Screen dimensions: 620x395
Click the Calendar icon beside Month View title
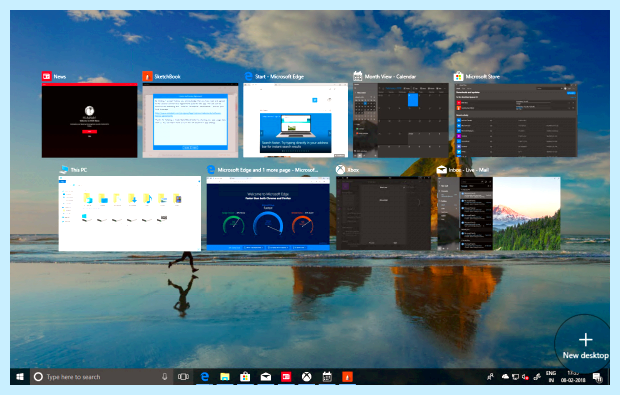[x=358, y=76]
